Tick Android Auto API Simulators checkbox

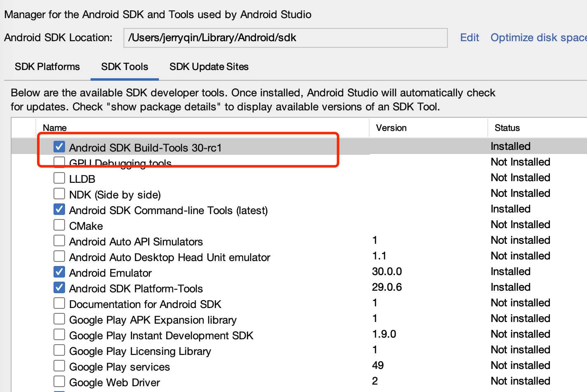click(x=59, y=240)
